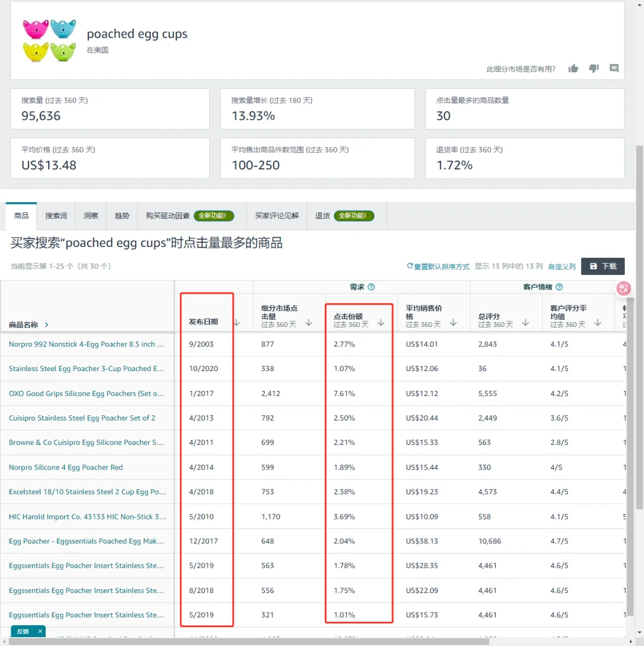Expand the 商品名称 column chevron

(x=47, y=324)
